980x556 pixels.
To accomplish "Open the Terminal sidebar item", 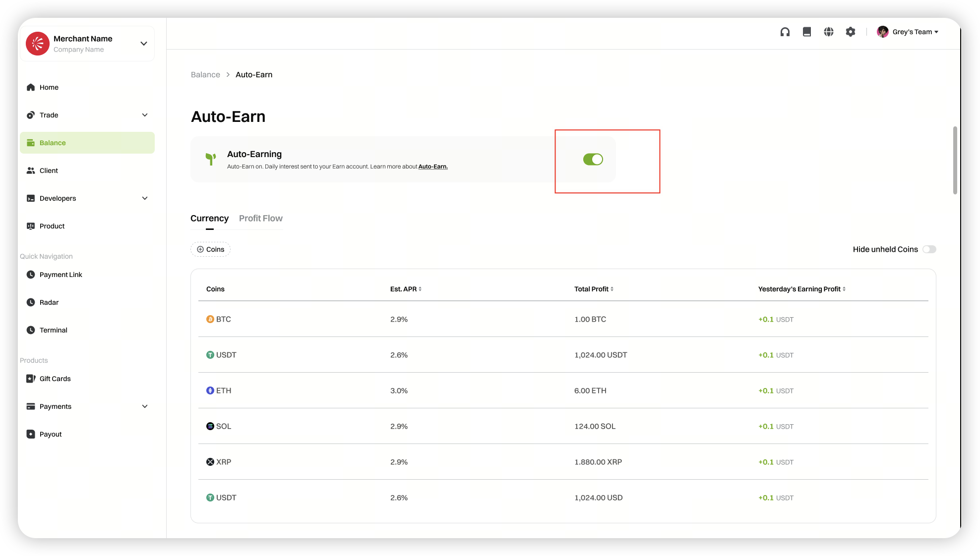I will [53, 330].
